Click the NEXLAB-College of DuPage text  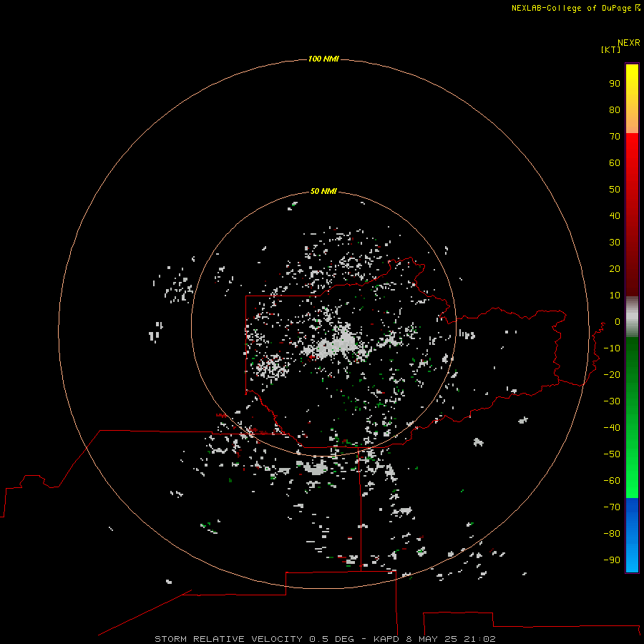click(x=571, y=8)
